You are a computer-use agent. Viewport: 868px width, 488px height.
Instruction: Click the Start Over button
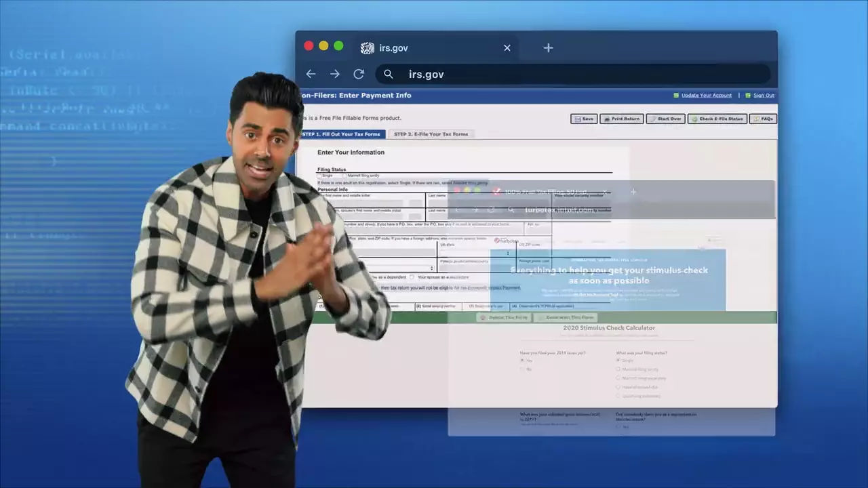[665, 119]
